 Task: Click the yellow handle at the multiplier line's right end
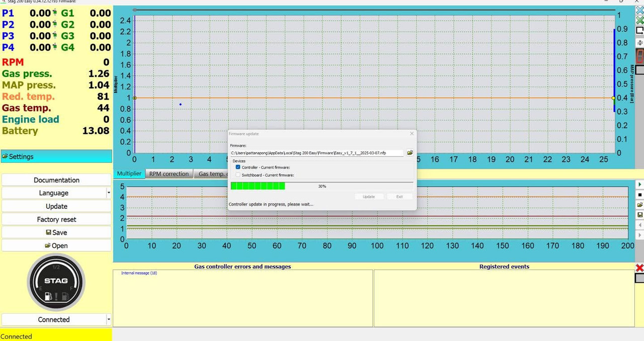pos(613,98)
